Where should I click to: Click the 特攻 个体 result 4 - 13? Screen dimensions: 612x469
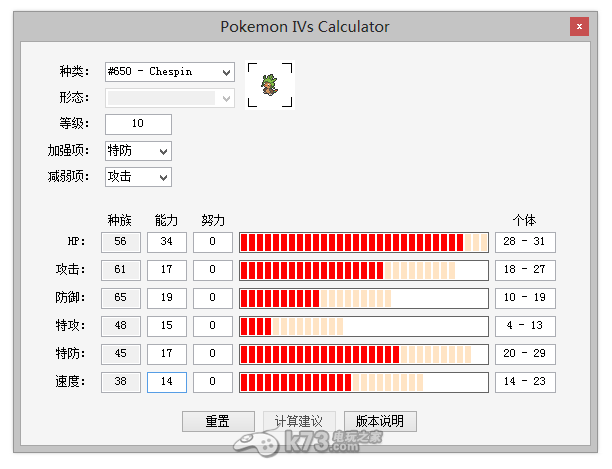(525, 326)
